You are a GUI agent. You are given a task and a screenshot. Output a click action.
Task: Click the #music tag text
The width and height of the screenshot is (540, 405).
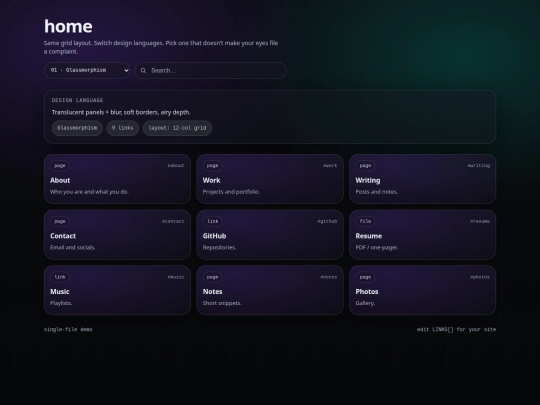[x=176, y=277]
